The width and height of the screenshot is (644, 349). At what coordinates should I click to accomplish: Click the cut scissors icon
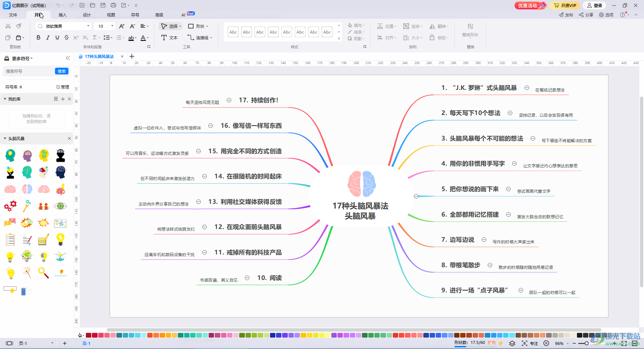pyautogui.click(x=8, y=26)
